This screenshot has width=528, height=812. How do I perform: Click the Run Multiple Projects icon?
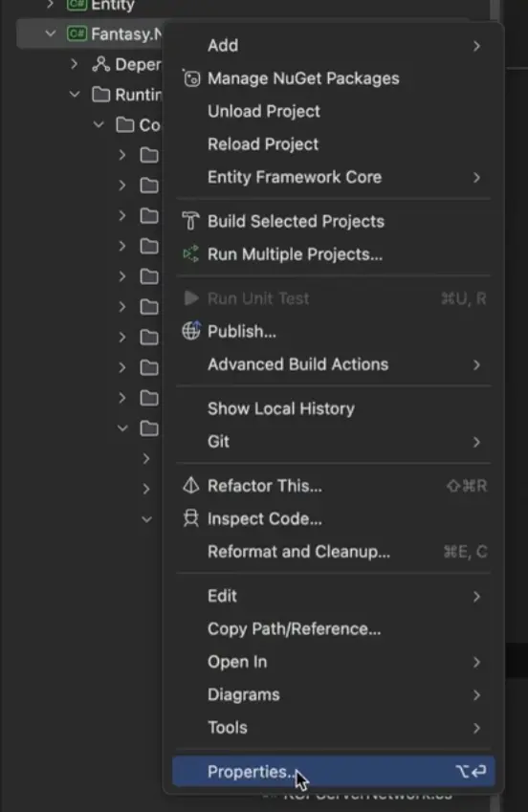coord(190,253)
